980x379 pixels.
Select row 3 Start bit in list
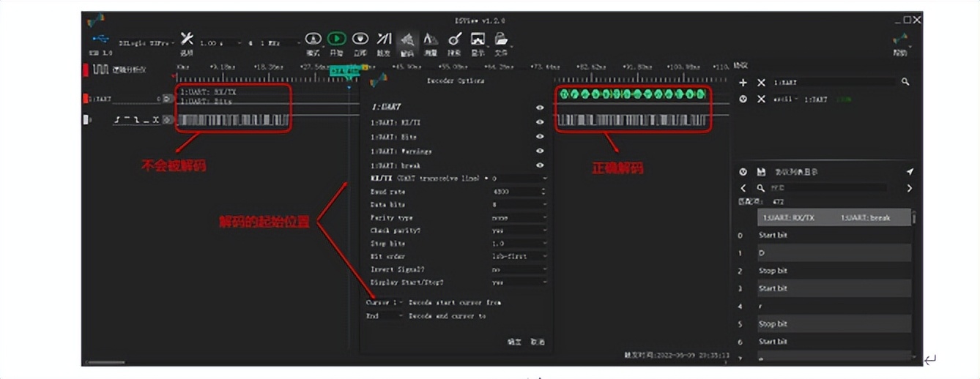pos(834,288)
